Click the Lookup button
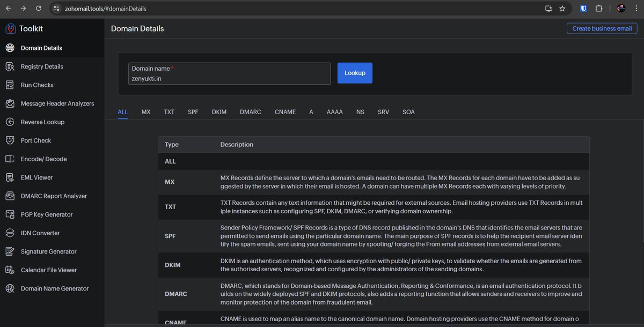Viewport: 644px width, 327px height. pos(355,73)
